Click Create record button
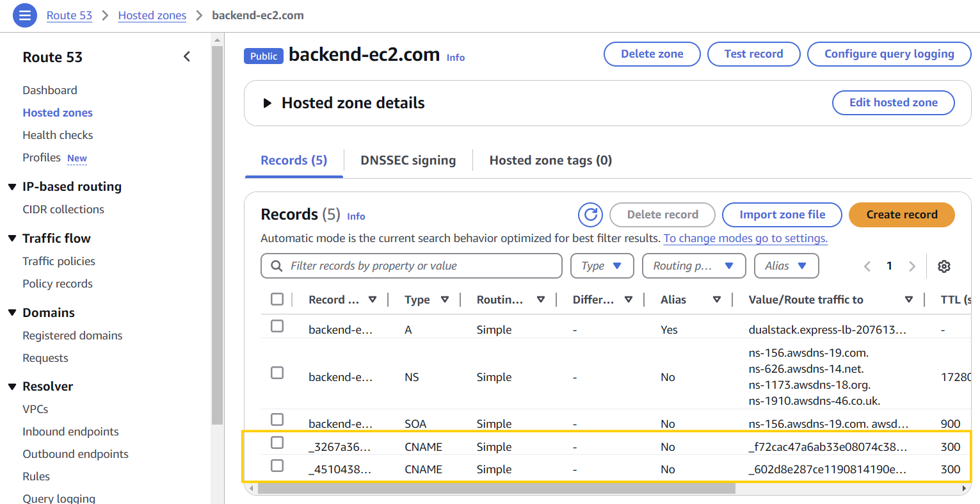Screen dimensions: 980x504 (902, 215)
